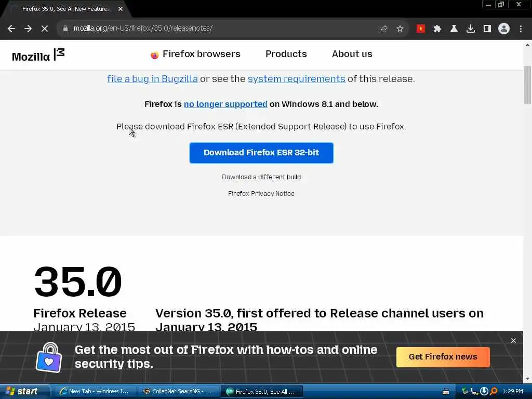532x399 pixels.
Task: Open the Extensions puzzle icon
Action: (437, 29)
